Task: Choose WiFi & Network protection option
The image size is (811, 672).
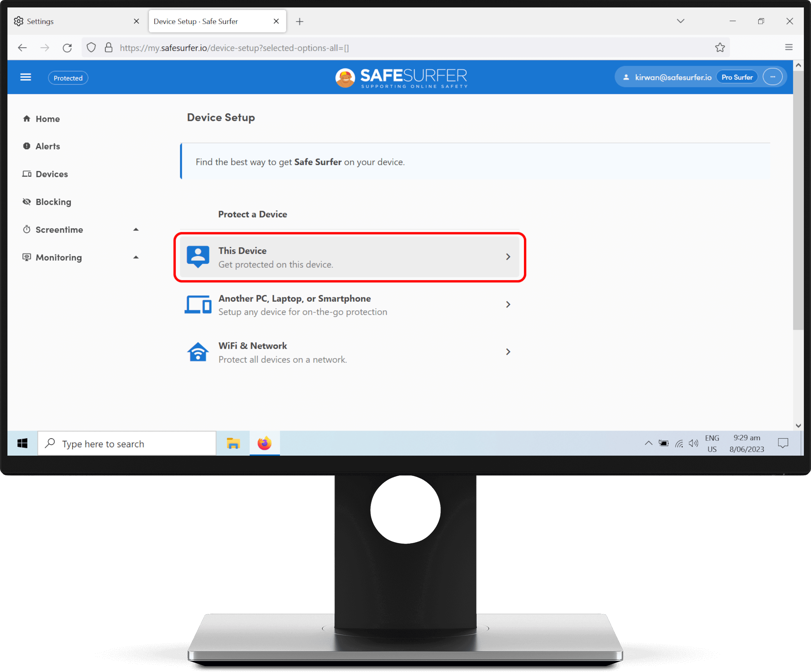Action: click(x=350, y=352)
